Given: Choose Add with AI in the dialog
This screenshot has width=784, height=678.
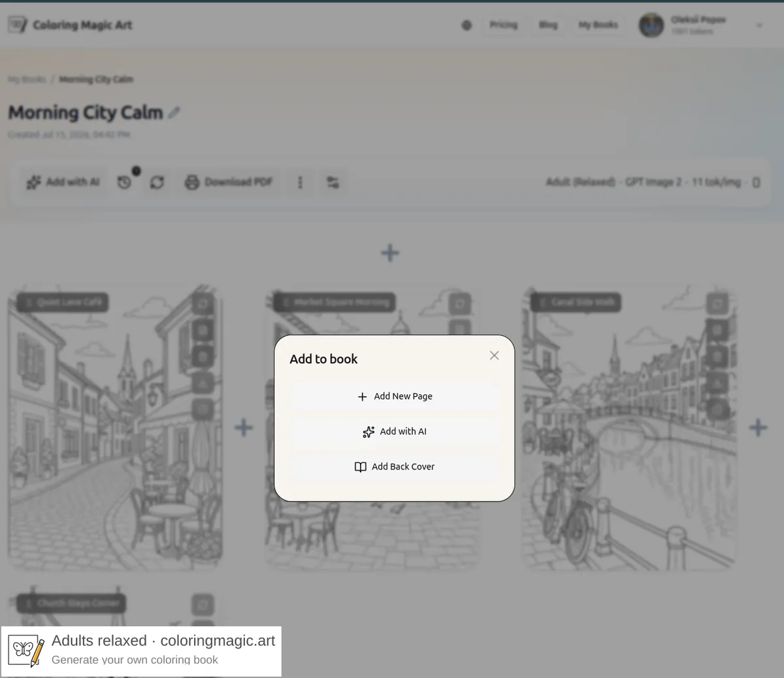Looking at the screenshot, I should pos(395,432).
